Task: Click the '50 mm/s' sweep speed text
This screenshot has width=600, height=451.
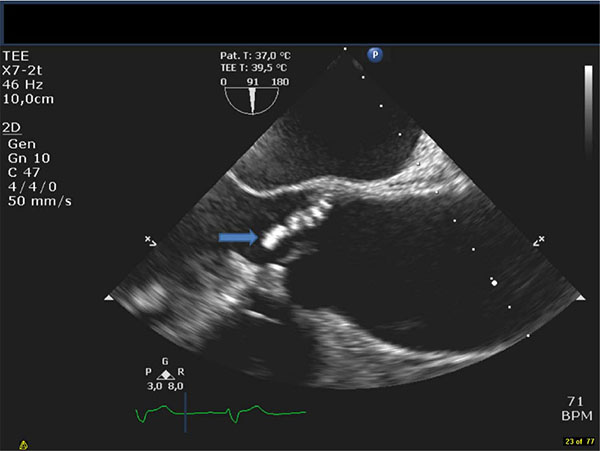Action: click(40, 201)
